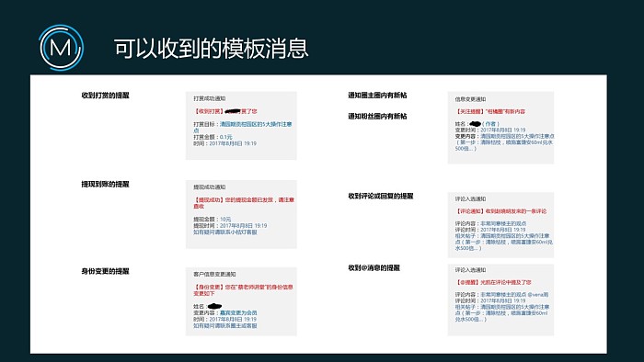Click the 变更时间 line

tap(490, 130)
